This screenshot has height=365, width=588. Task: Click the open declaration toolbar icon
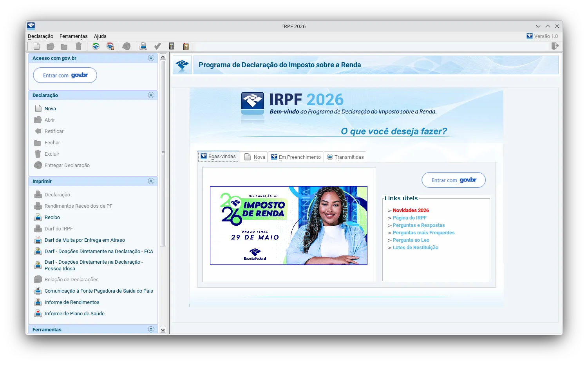pos(51,46)
